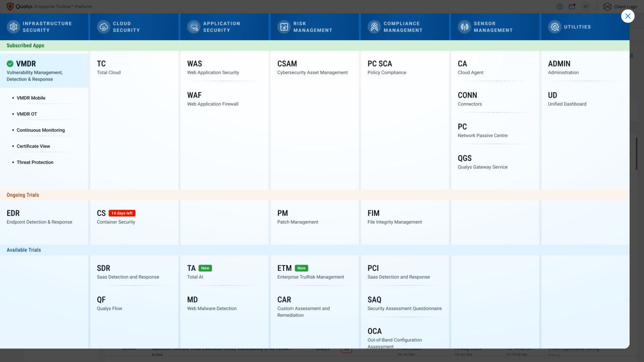This screenshot has height=362, width=644.
Task: Close the app selector overlay
Action: (628, 16)
